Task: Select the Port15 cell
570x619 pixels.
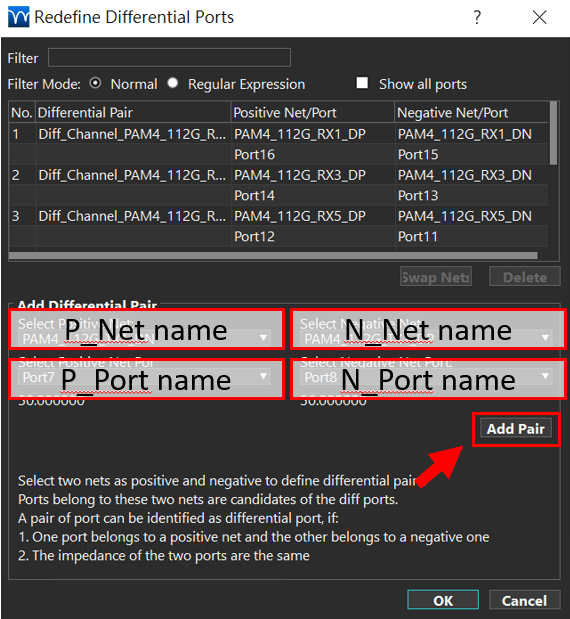Action: (x=472, y=155)
